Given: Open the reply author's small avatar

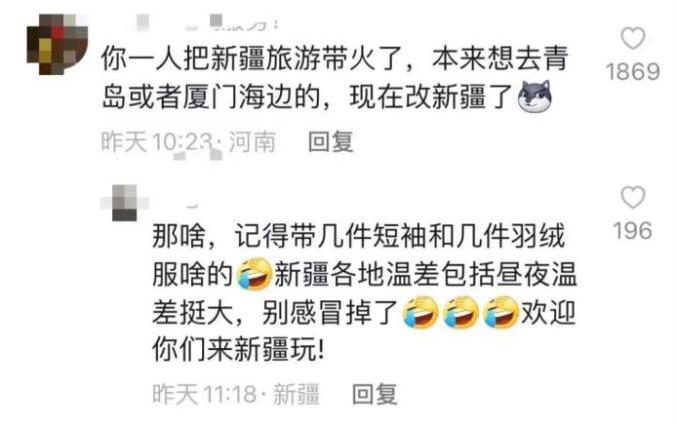Looking at the screenshot, I should click(125, 203).
